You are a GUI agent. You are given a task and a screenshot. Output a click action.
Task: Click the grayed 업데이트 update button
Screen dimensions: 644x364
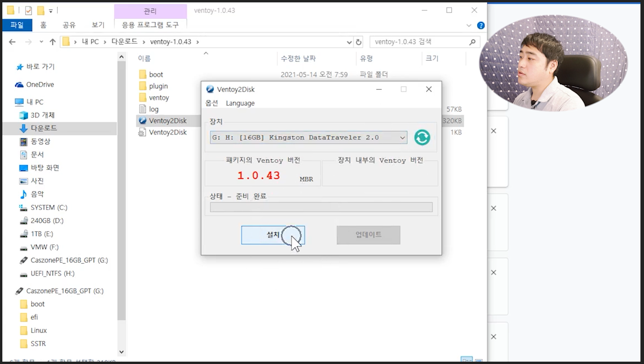[368, 235]
